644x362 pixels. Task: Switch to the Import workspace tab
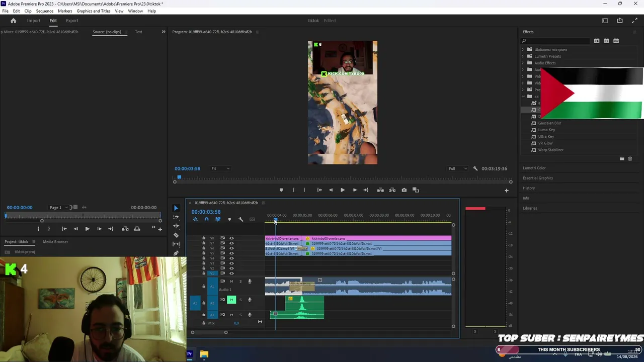click(x=34, y=21)
